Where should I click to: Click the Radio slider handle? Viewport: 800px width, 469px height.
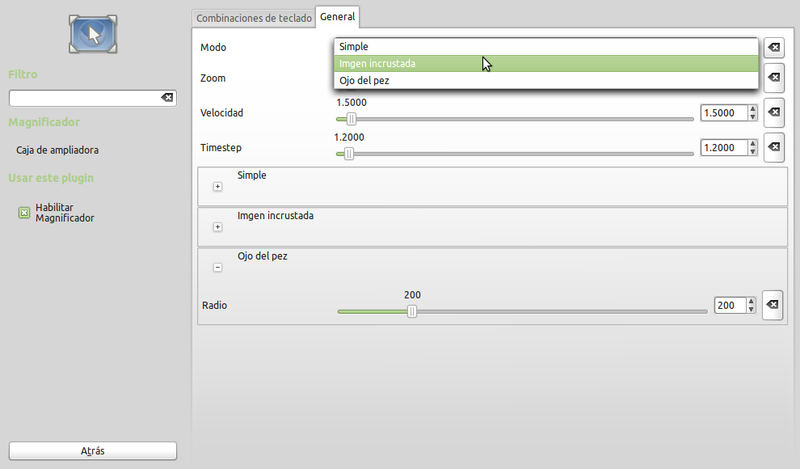click(x=411, y=311)
